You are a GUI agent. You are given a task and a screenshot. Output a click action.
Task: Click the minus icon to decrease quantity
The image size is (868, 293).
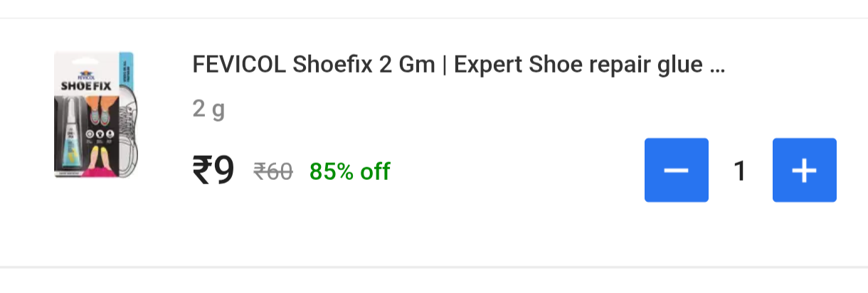(676, 171)
